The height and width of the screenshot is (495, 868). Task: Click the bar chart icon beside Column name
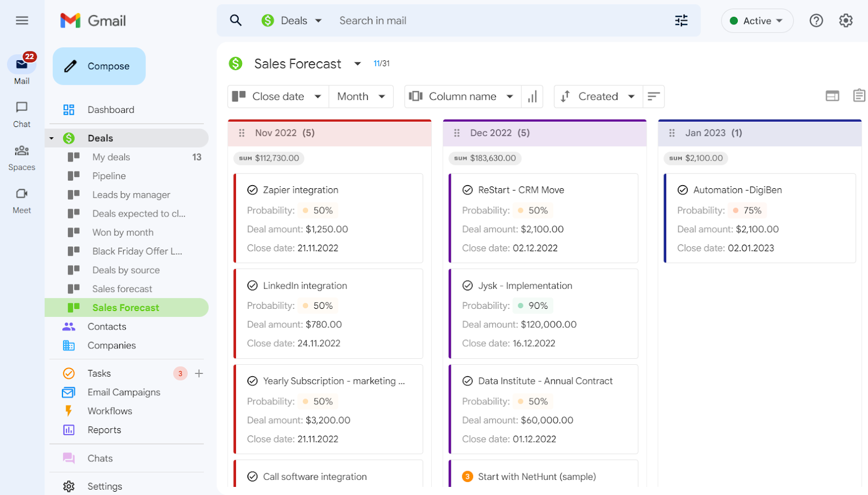[532, 97]
